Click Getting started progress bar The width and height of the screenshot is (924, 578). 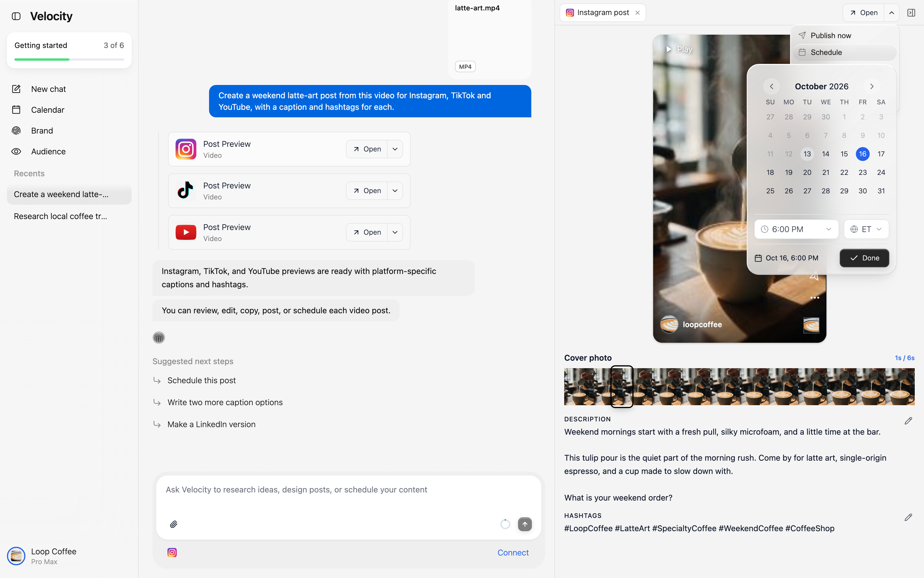pyautogui.click(x=69, y=59)
